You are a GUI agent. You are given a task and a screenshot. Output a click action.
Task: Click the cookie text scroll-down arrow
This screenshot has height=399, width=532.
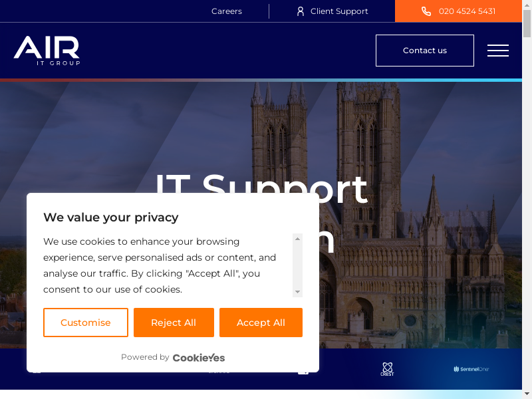click(x=297, y=292)
